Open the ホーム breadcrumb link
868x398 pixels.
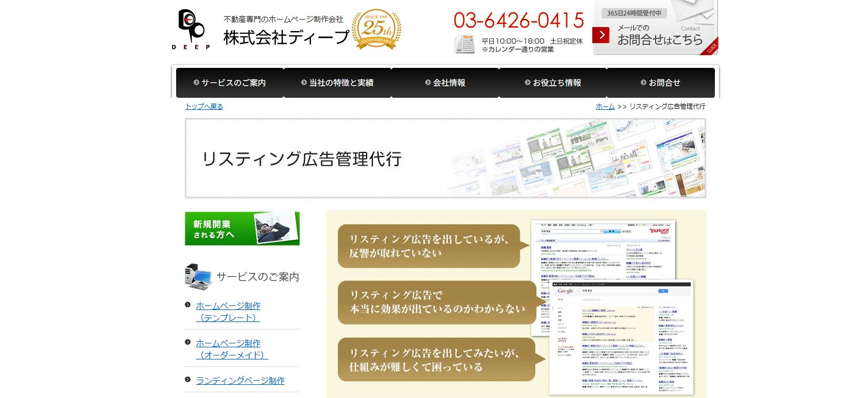[604, 106]
